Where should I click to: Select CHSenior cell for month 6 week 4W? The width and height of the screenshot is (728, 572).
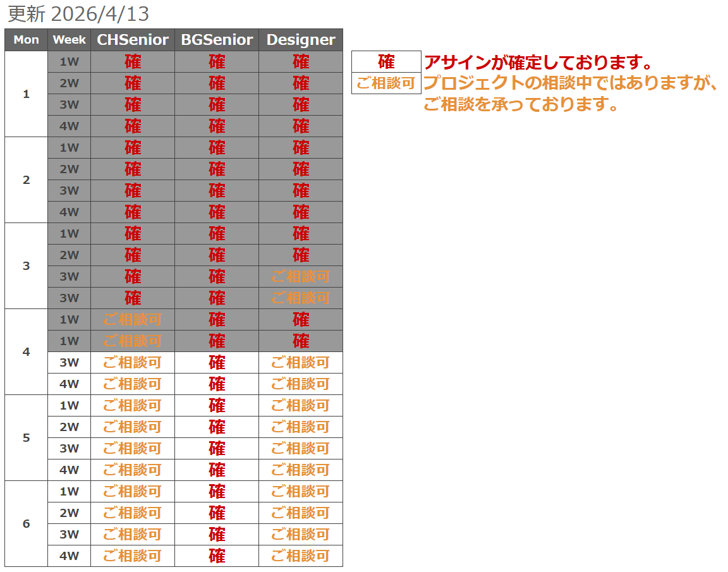pos(133,556)
